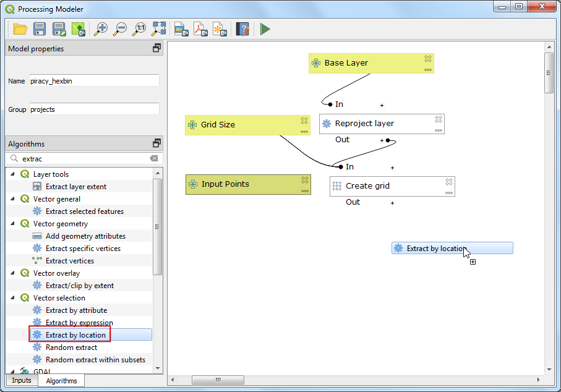The width and height of the screenshot is (561, 392).
Task: Select Extract by attribute algorithm
Action: 76,310
